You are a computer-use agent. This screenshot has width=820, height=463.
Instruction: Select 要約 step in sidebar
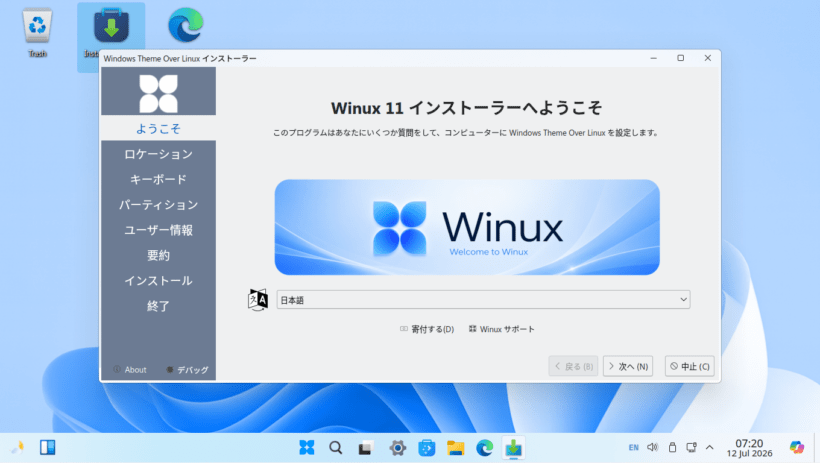158,255
